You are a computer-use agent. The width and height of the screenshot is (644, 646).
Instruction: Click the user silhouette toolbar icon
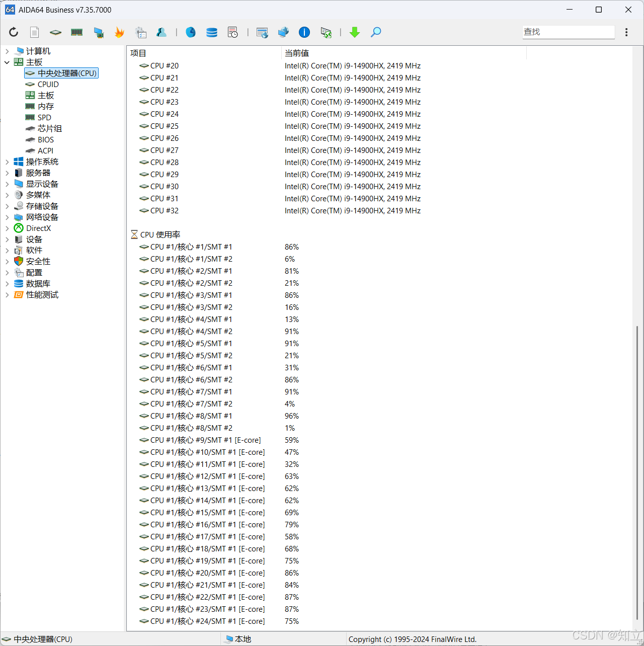[x=162, y=32]
